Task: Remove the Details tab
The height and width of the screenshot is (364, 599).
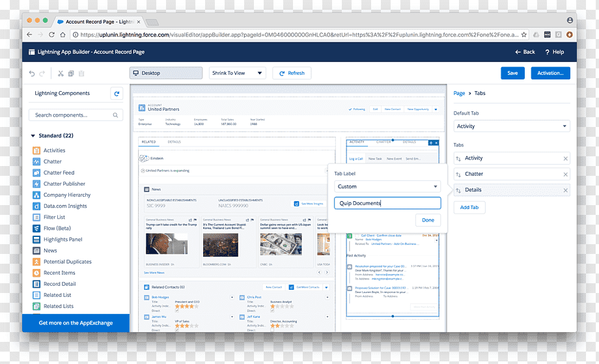Action: pos(565,190)
